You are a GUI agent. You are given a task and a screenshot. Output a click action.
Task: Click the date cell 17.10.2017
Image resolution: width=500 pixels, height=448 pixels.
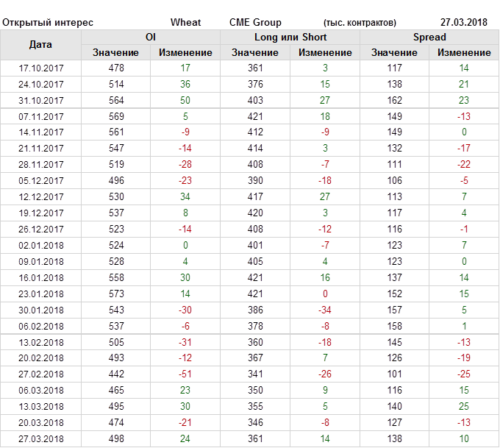41,68
